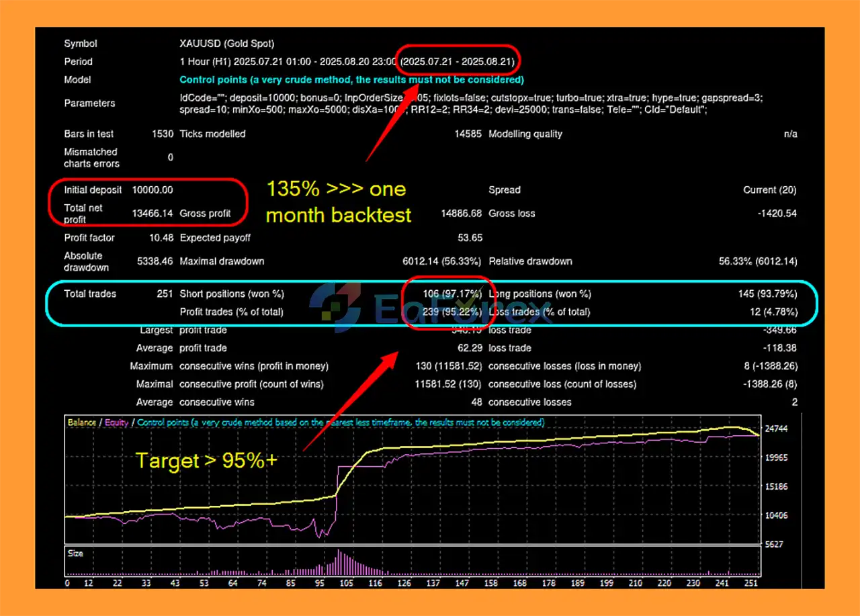Select the XAUUSD (Gold Spot) symbol text
Image resolution: width=860 pixels, height=616 pixels.
226,44
